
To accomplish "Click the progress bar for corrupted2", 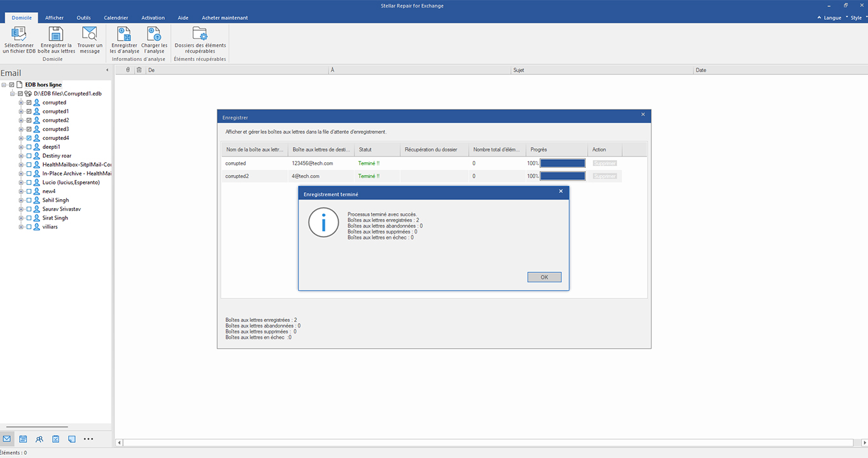I will [x=562, y=176].
